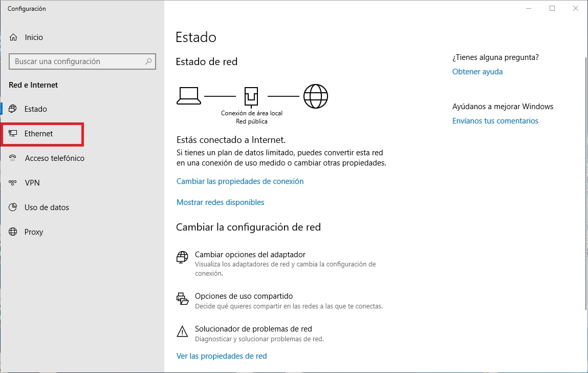Close the Configuración window

tap(576, 8)
